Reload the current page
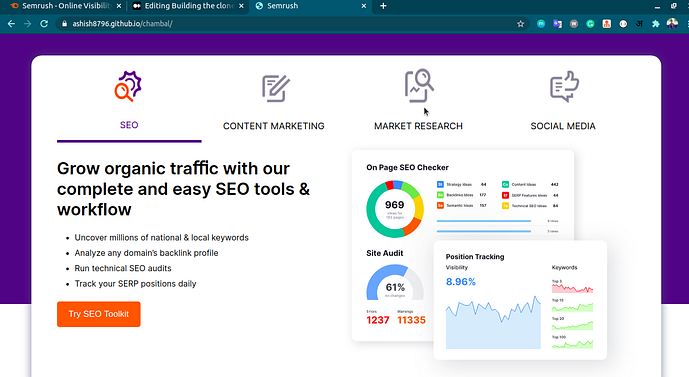The height and width of the screenshot is (377, 689). click(44, 24)
